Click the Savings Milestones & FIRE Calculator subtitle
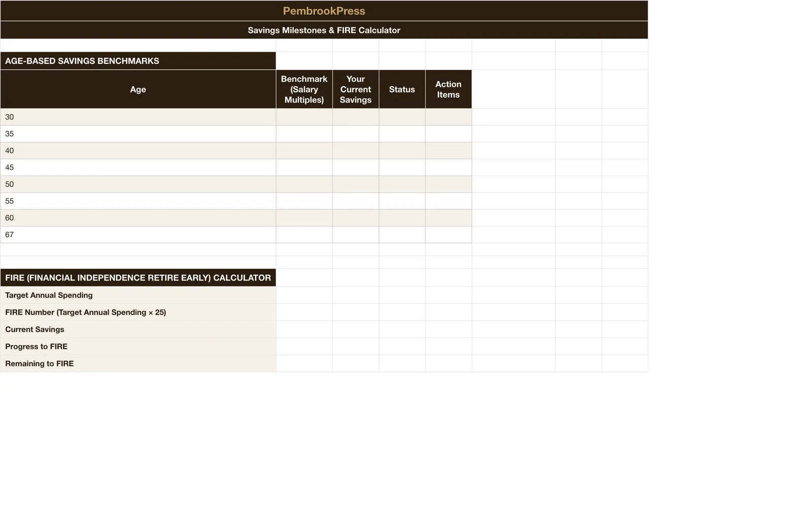Image resolution: width=812 pixels, height=522 pixels. click(324, 30)
